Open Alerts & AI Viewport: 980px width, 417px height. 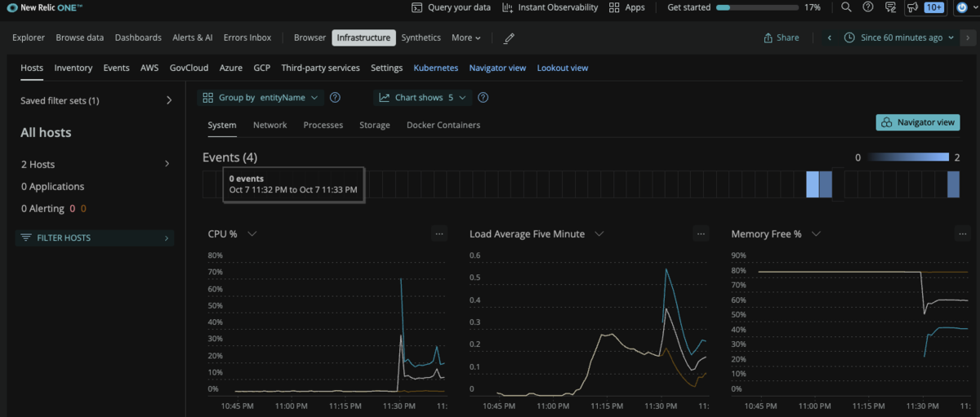pos(193,38)
